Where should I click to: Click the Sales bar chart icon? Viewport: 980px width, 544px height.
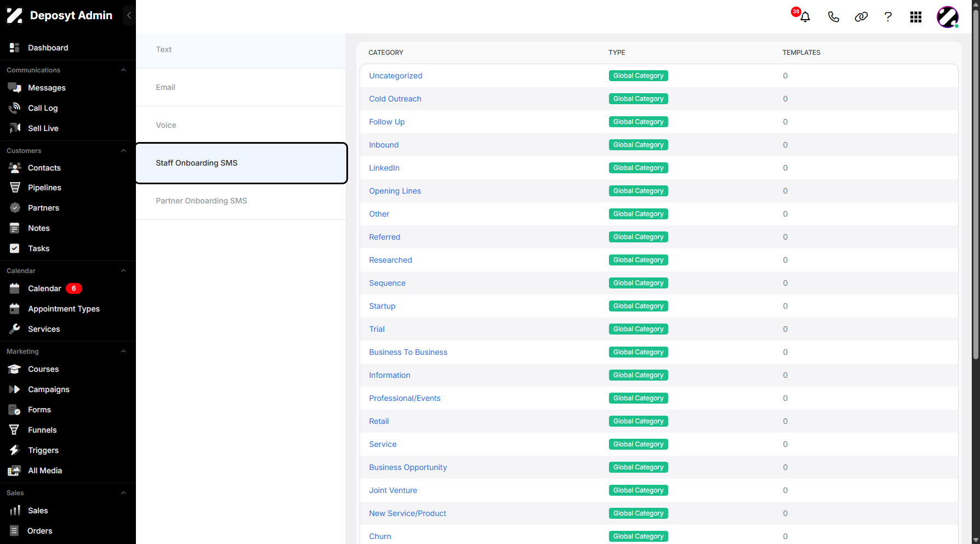pos(15,511)
